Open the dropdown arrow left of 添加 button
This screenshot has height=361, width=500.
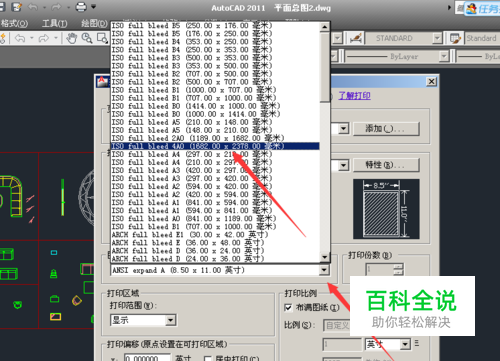click(344, 129)
